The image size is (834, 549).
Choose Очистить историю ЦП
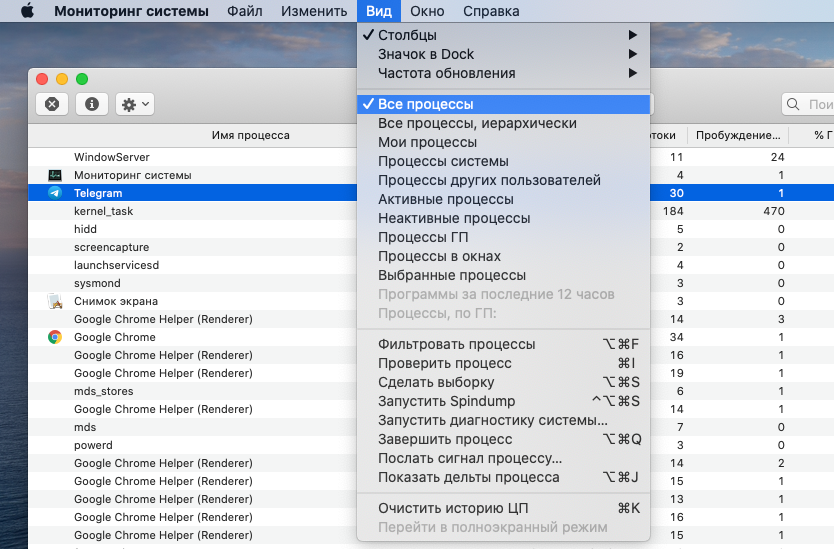point(503,509)
